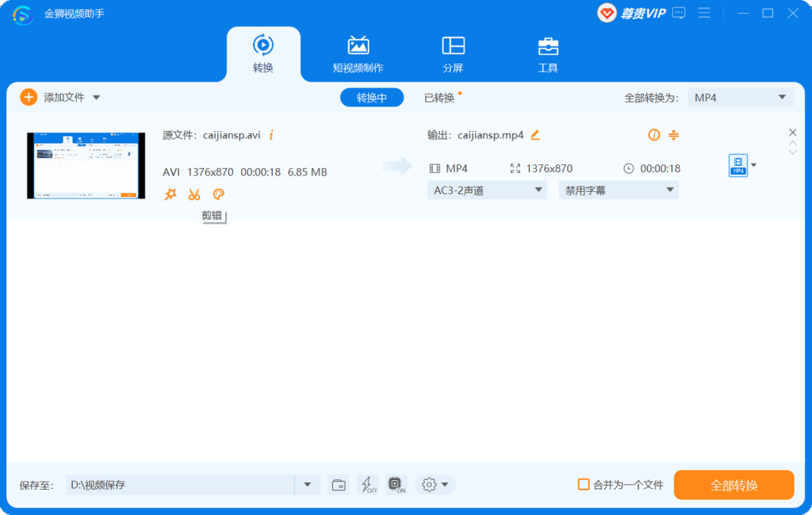Click source size 6.85 MB text
Screen dimensions: 812x515
pyautogui.click(x=307, y=172)
